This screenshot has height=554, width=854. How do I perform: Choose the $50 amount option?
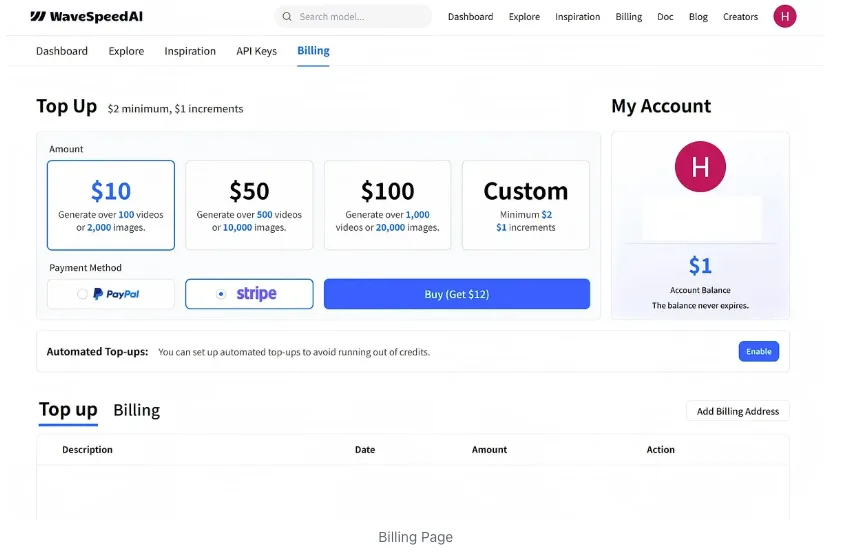[x=249, y=205]
